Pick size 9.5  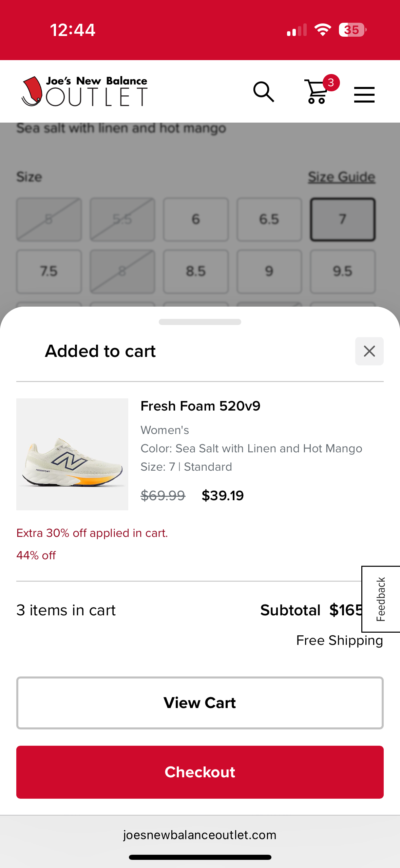pos(343,271)
